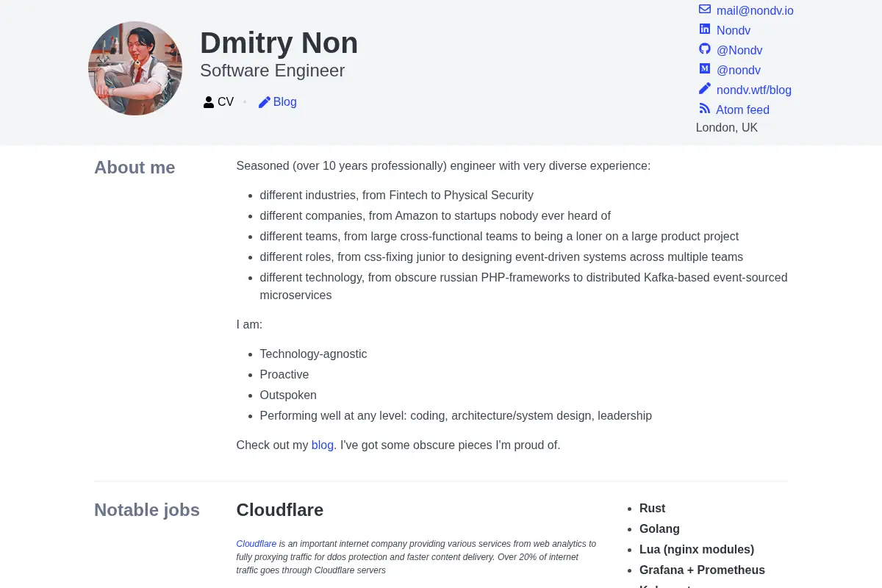
Task: Click the pencil icon next to Blog
Action: point(265,102)
